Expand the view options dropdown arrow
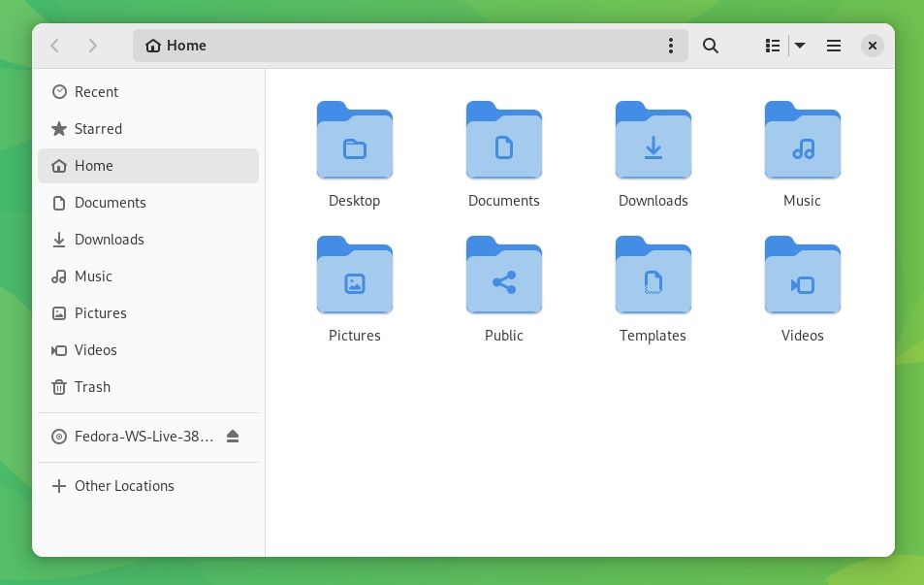This screenshot has height=585, width=924. (x=800, y=46)
